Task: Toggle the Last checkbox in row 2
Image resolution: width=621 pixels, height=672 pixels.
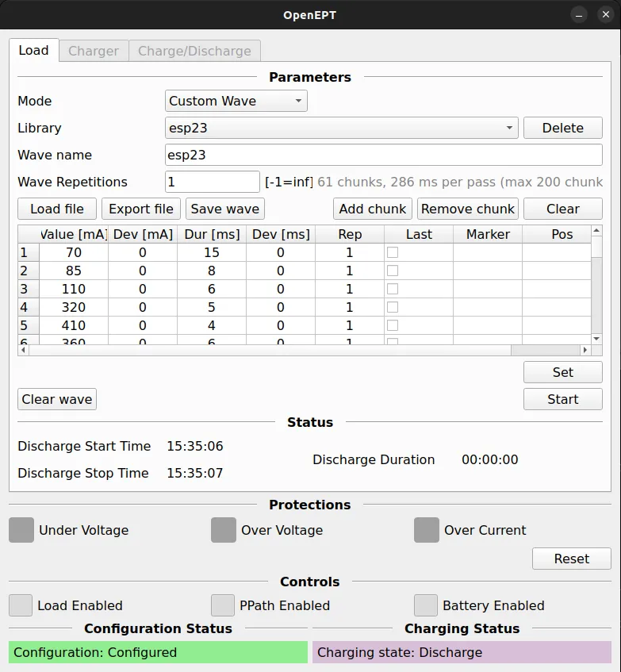Action: pyautogui.click(x=393, y=271)
